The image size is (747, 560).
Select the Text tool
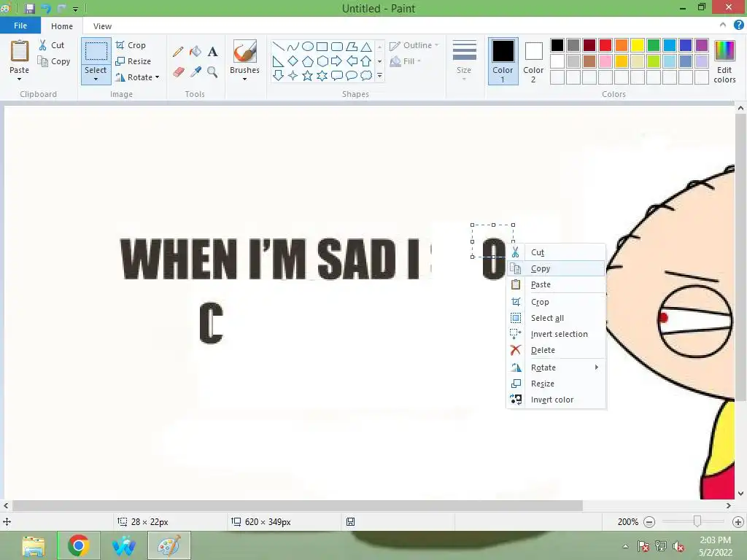[212, 52]
